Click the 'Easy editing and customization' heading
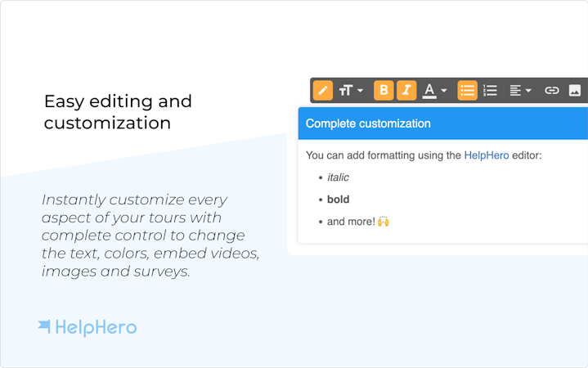The height and width of the screenshot is (368, 588). pos(118,112)
